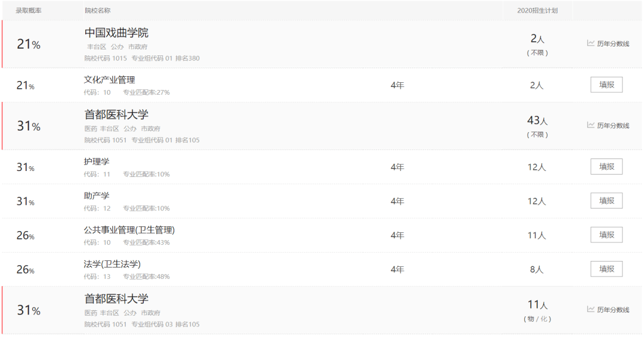Open first 首都医科大学 entry with 43人 plan
The height and width of the screenshot is (339, 644).
click(x=116, y=114)
